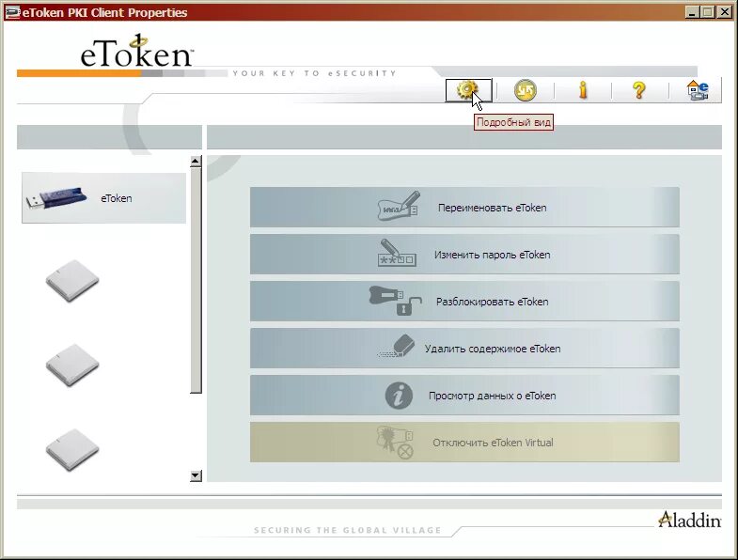
Task: Click the Refresh toolbar icon
Action: (x=526, y=90)
